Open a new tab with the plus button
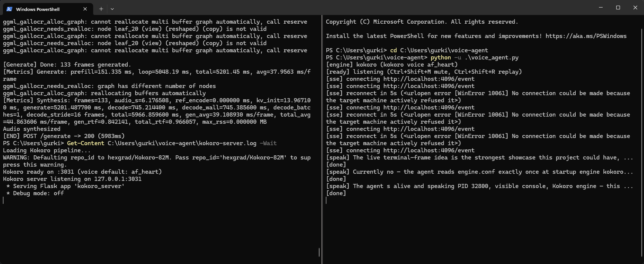 coord(101,9)
